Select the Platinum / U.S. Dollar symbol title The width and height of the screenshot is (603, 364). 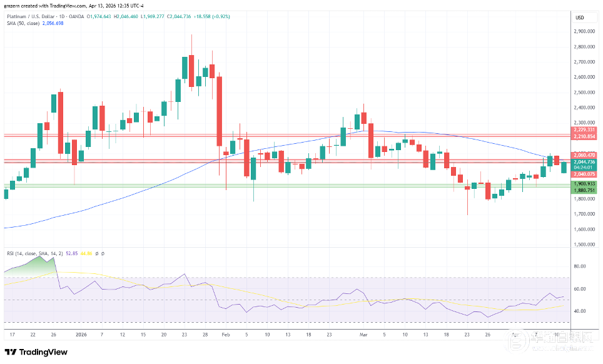tap(31, 16)
